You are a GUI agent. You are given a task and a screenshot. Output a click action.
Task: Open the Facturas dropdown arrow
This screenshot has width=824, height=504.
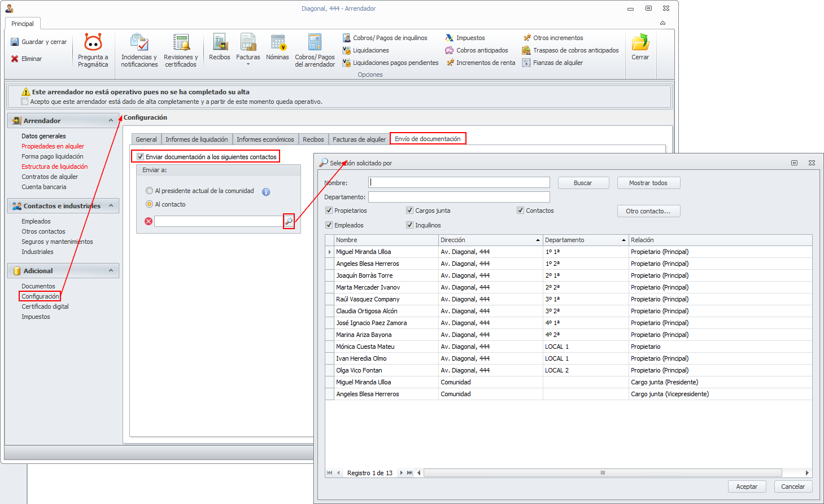coord(248,64)
